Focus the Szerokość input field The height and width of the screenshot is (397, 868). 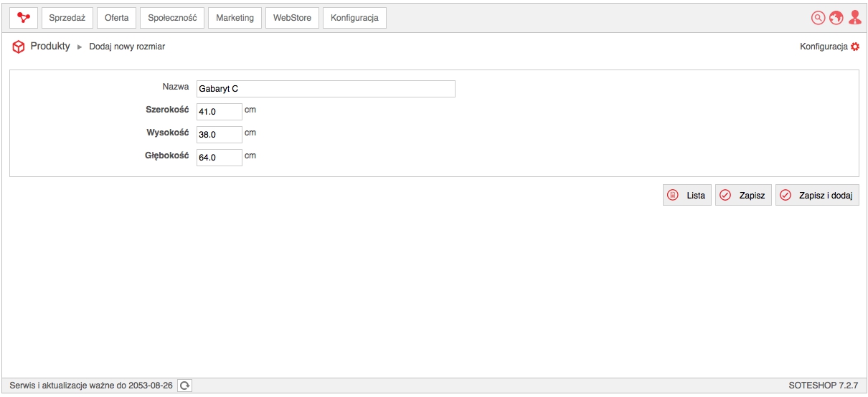220,112
